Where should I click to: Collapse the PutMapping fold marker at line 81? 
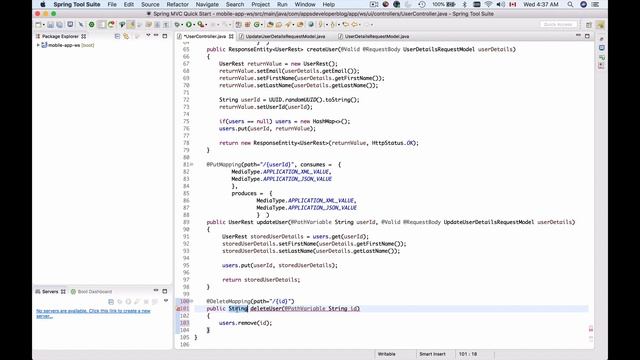click(x=191, y=164)
